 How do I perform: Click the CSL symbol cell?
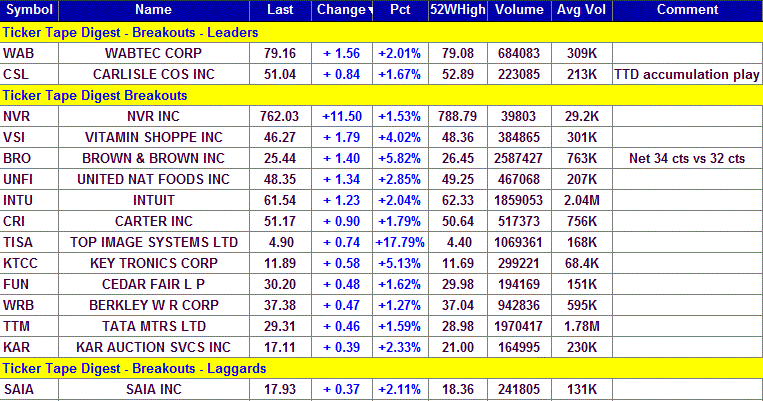tap(29, 74)
